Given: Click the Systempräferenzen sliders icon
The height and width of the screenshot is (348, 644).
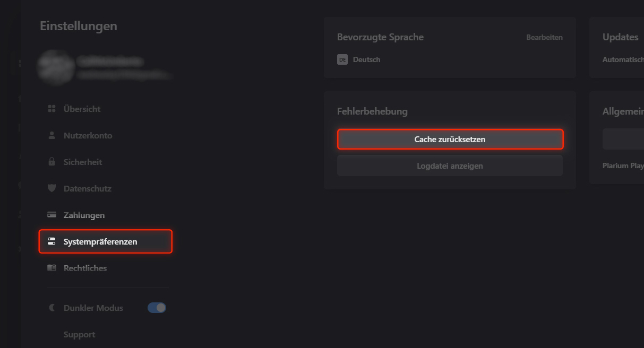Looking at the screenshot, I should click(51, 241).
